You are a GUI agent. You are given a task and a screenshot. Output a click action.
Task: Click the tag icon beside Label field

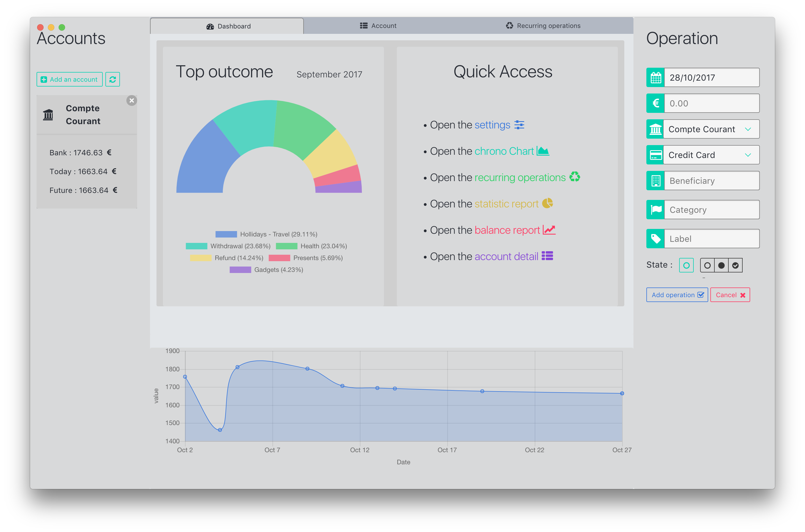tap(656, 239)
